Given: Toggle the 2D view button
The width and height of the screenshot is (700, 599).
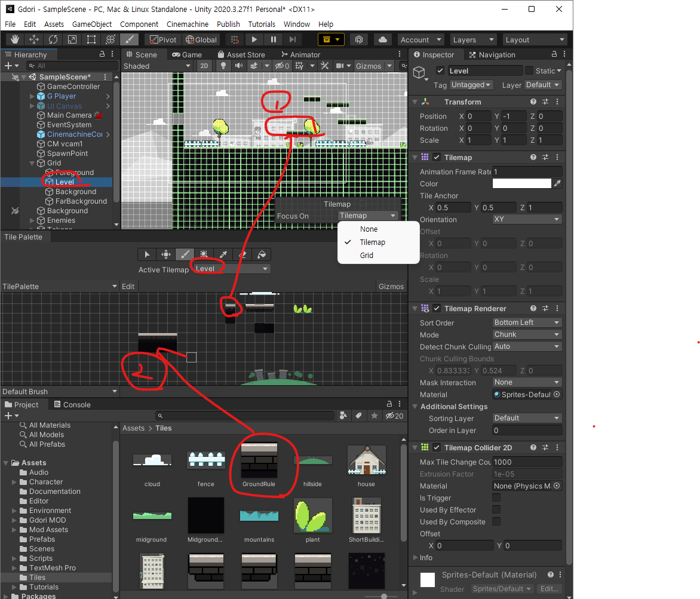Looking at the screenshot, I should click(x=204, y=66).
